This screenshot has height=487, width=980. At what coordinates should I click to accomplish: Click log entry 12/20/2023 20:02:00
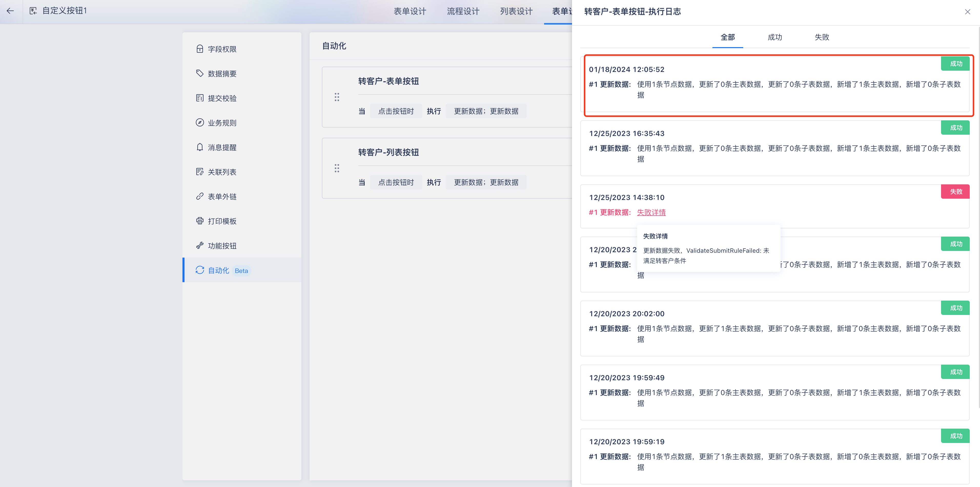[774, 329]
